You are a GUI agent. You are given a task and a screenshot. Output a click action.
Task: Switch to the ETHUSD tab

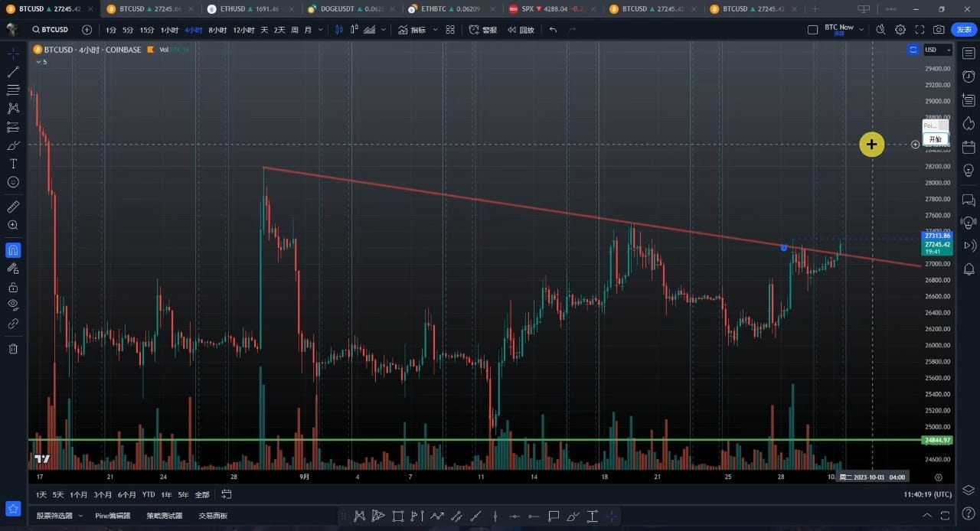[x=252, y=9]
